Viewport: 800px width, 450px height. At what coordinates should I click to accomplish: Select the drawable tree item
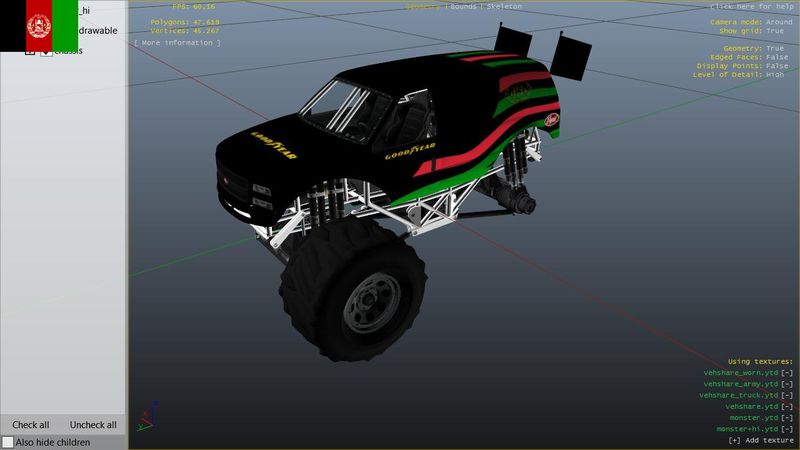click(x=98, y=31)
